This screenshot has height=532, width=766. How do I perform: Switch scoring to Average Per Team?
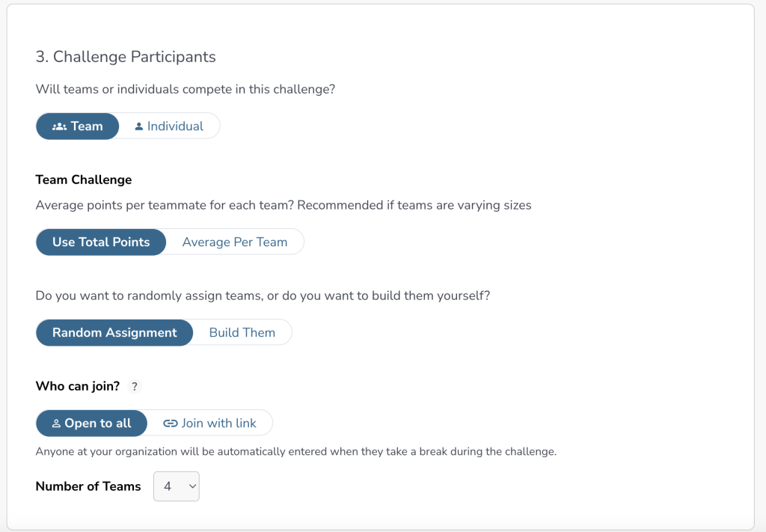point(235,242)
